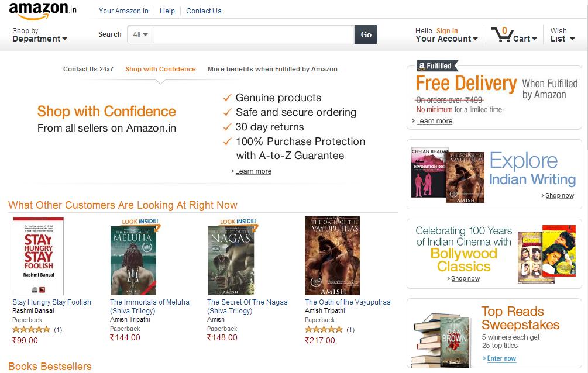Click Shop now under Explore Indian Writing
This screenshot has width=588, height=373.
(559, 195)
